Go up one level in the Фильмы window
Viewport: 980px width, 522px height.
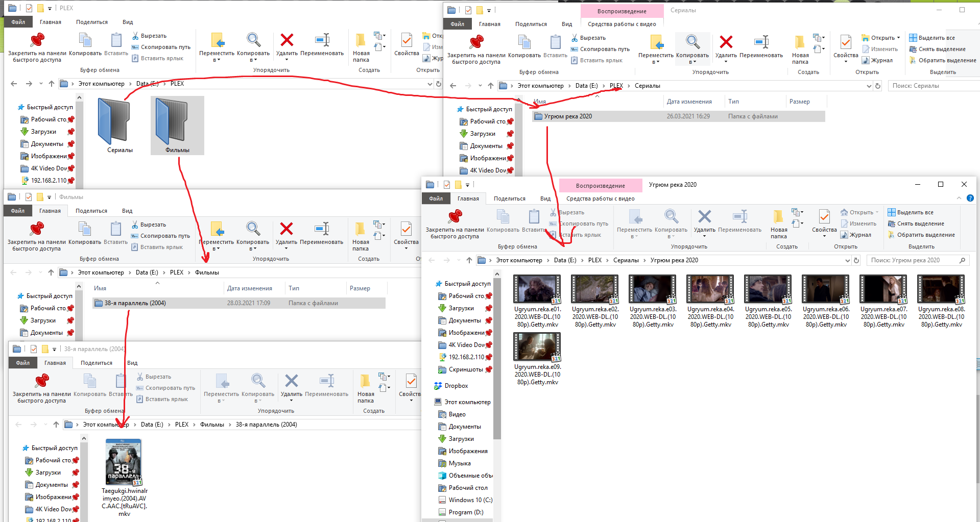click(x=51, y=272)
